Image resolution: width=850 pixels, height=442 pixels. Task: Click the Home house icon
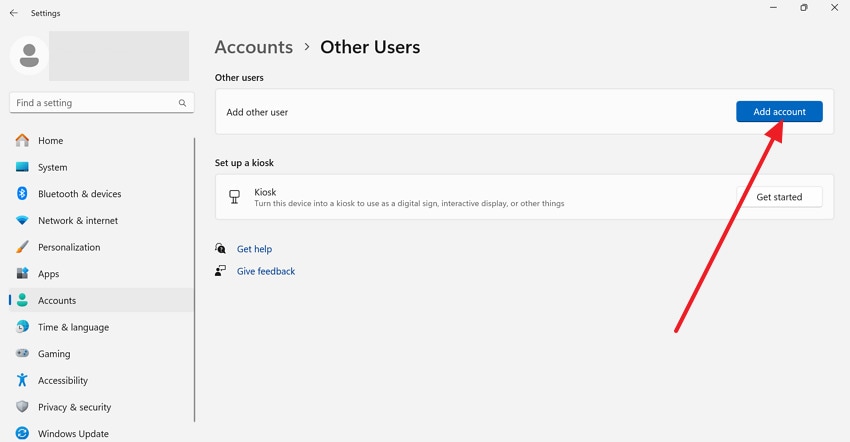(x=22, y=140)
